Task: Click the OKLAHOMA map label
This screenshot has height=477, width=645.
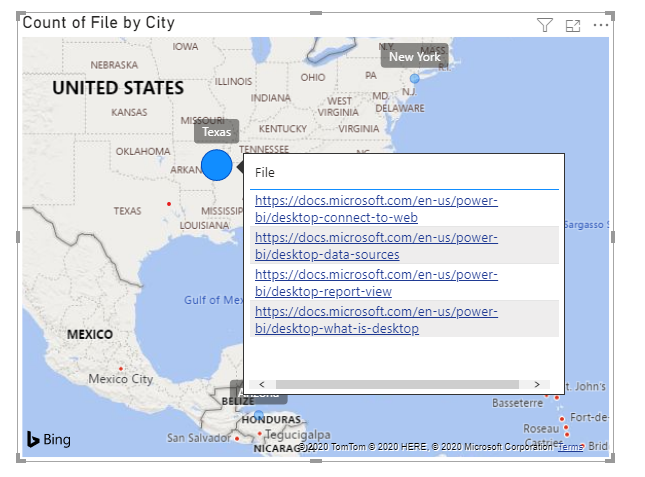Action: coord(143,151)
